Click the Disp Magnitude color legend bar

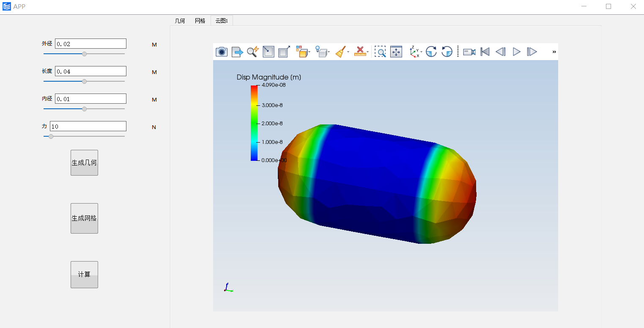(254, 123)
